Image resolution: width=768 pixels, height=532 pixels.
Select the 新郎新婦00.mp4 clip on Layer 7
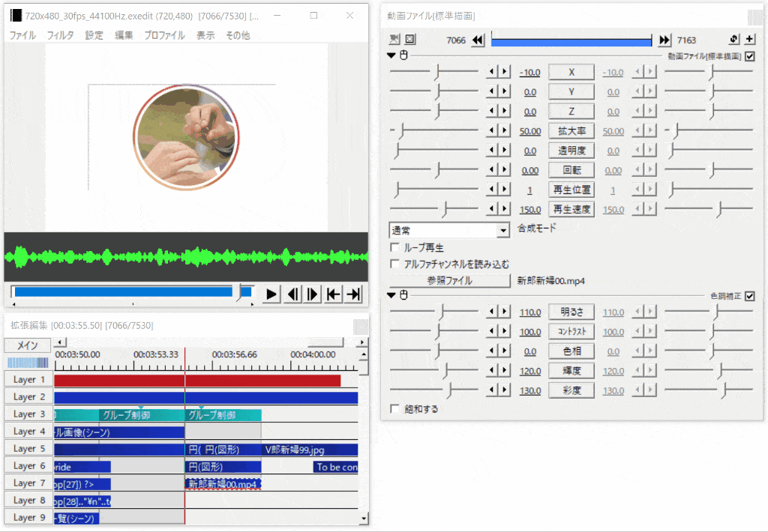tap(223, 484)
